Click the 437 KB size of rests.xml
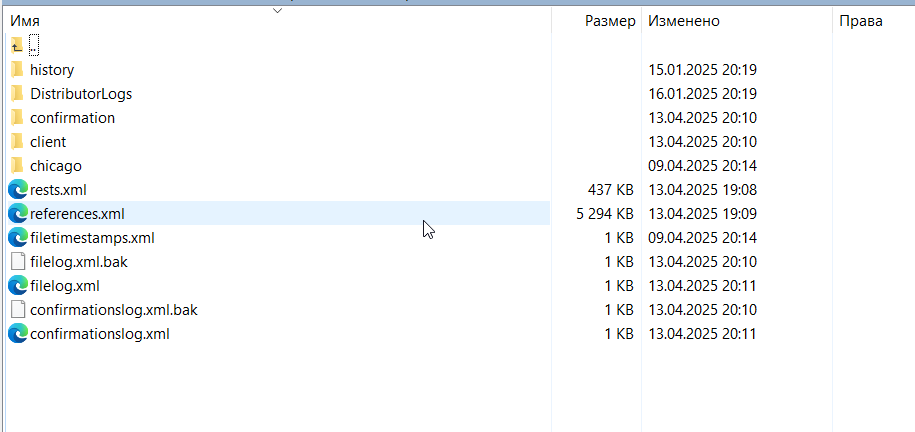Screen dimensions: 915x432 point(611,190)
